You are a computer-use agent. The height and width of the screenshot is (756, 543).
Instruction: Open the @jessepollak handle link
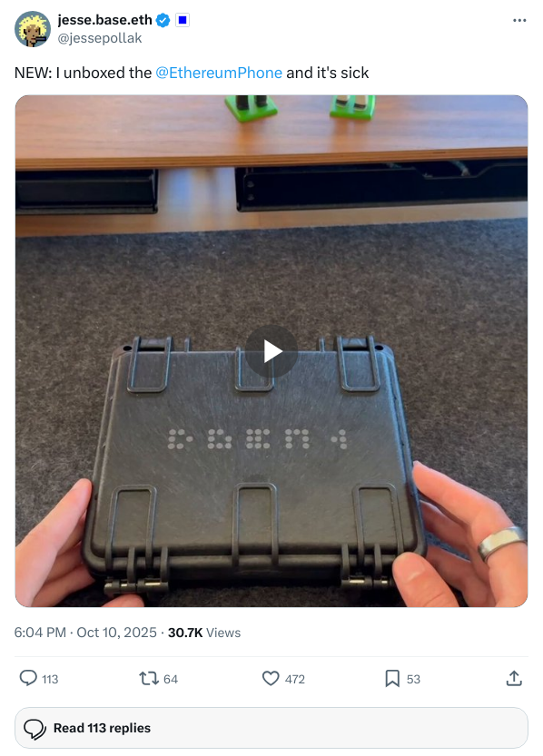[100, 38]
